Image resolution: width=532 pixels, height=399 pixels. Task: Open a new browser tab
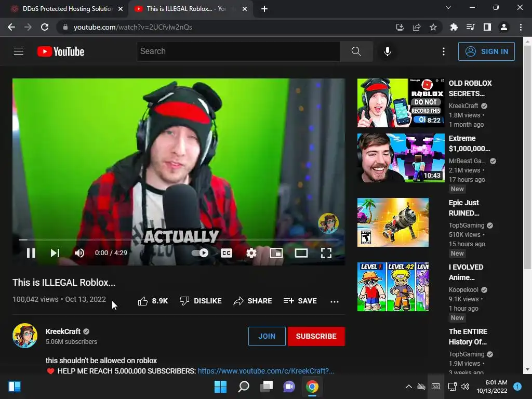264,9
